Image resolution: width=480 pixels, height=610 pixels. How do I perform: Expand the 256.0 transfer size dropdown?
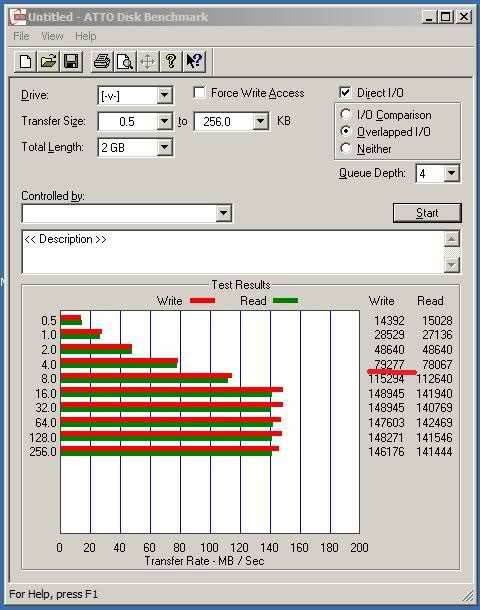click(x=261, y=121)
